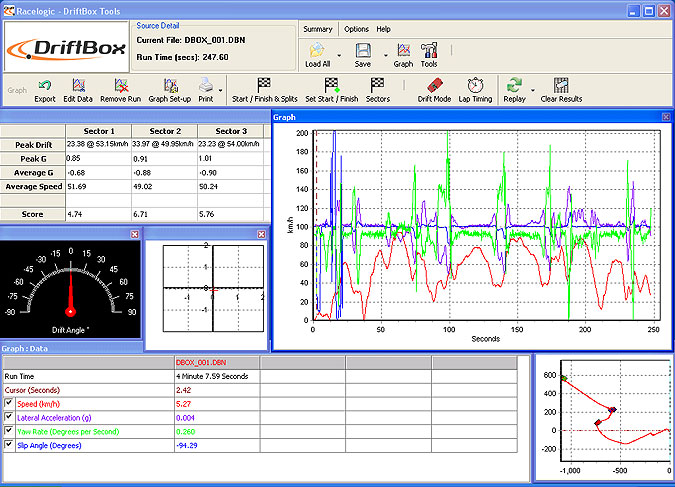
Task: Open the Replay dropdown arrow
Action: tap(533, 90)
